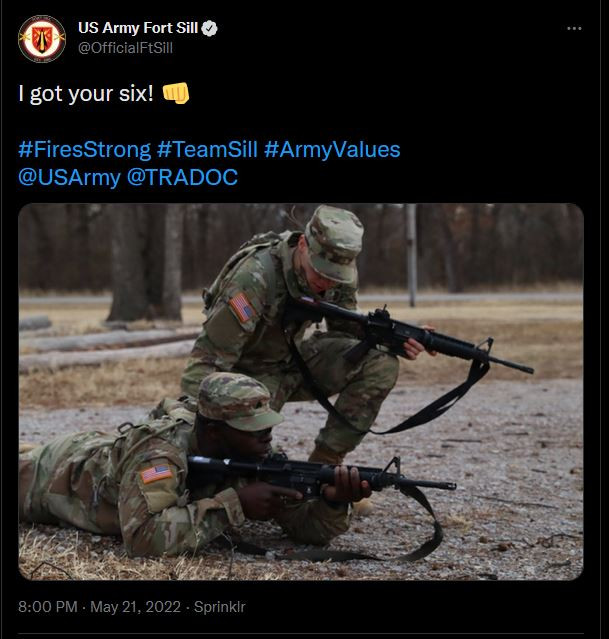The image size is (609, 639).
Task: Click the prone soldier's flag patch
Action: tap(155, 473)
